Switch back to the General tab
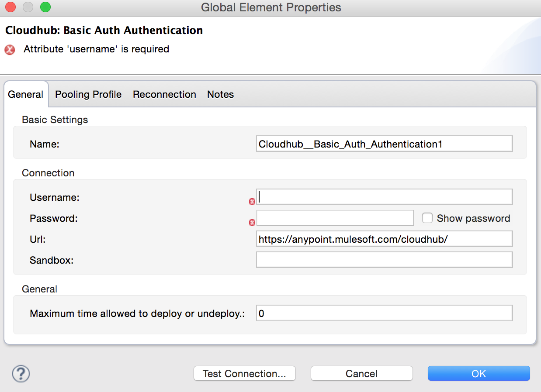Image resolution: width=541 pixels, height=392 pixels. point(26,94)
